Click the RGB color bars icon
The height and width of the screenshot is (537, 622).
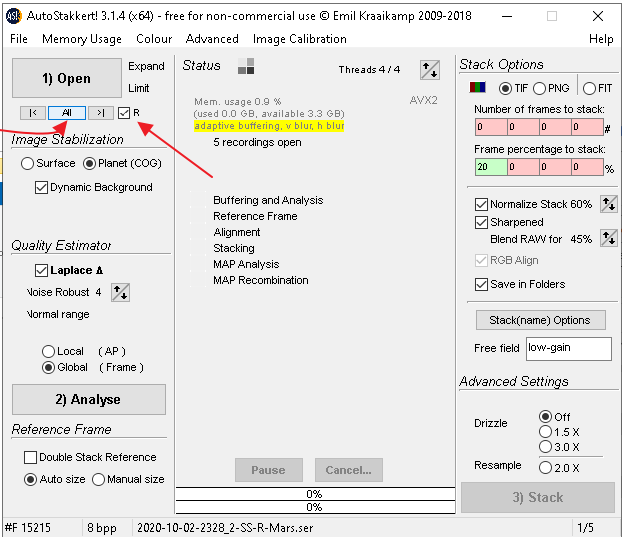(x=479, y=88)
